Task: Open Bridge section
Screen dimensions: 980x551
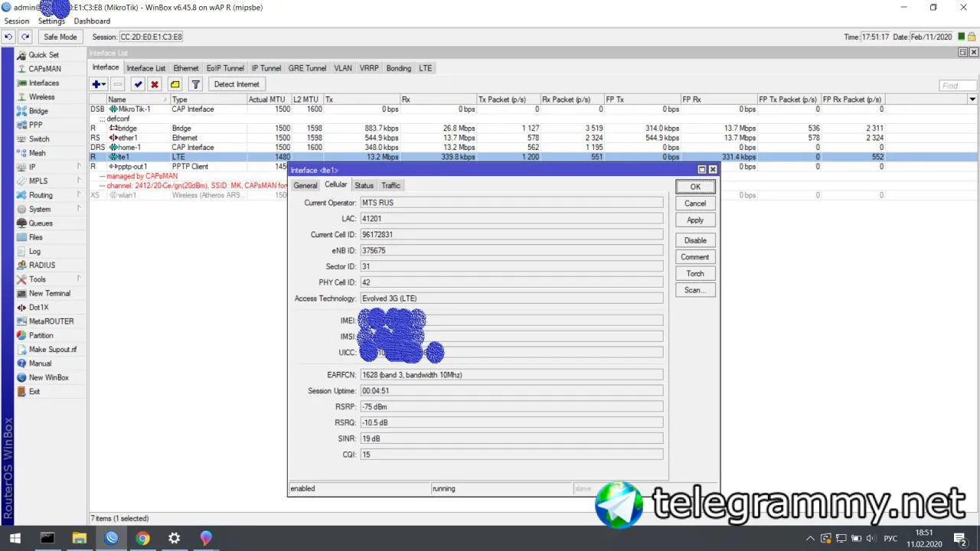Action: [38, 111]
